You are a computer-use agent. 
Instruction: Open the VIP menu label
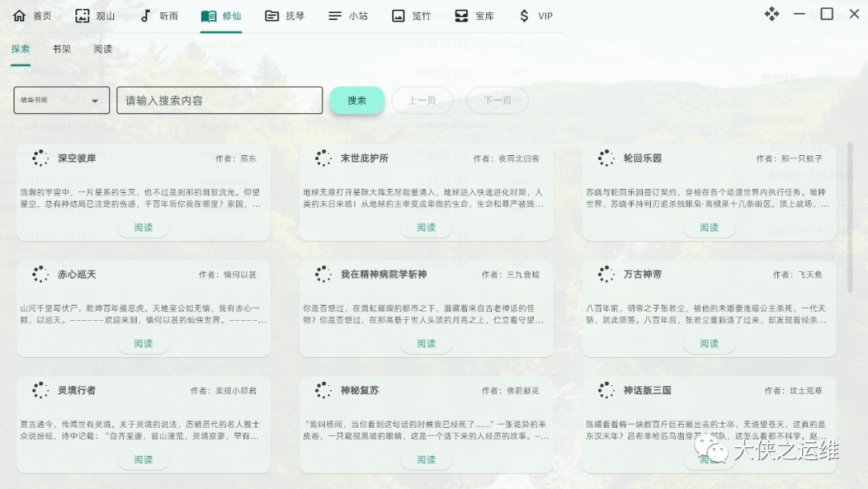tap(545, 16)
